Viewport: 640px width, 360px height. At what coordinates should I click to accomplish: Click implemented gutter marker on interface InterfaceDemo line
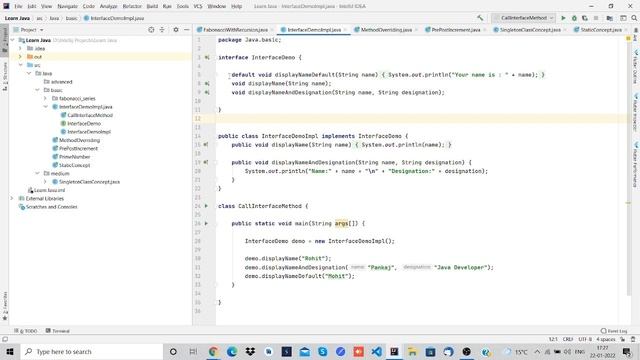point(207,58)
